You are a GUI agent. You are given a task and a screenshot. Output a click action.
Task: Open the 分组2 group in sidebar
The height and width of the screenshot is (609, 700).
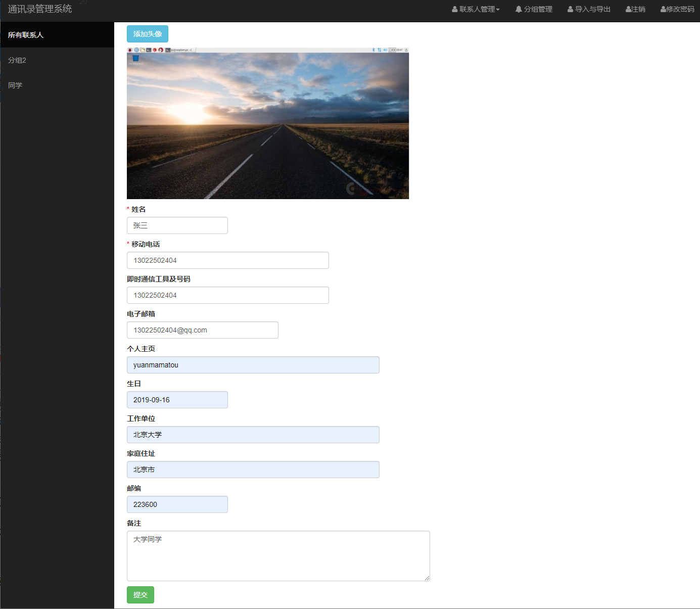tap(17, 60)
